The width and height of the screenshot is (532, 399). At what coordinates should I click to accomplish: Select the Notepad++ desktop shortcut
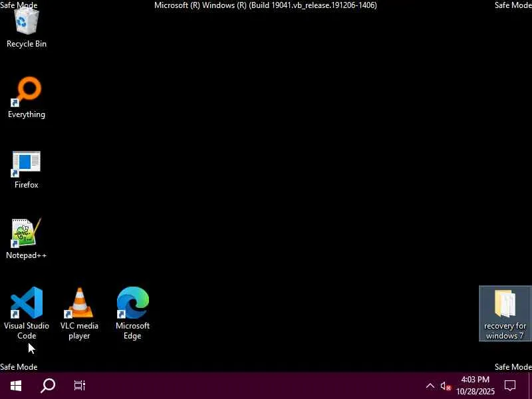27,239
